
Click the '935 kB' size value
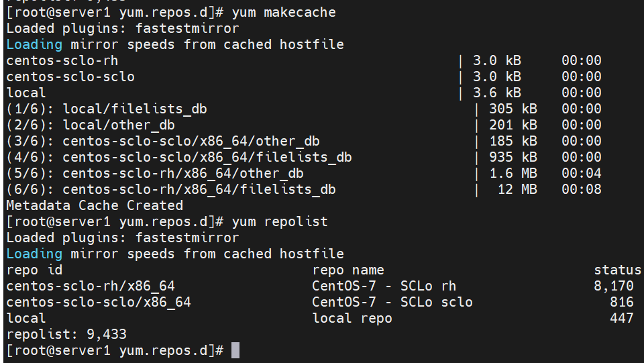pos(513,157)
